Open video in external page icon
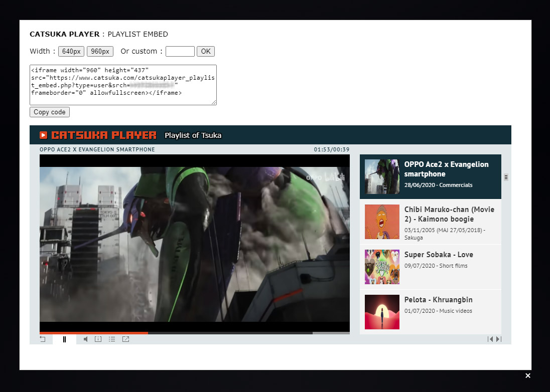The image size is (550, 392). click(125, 339)
